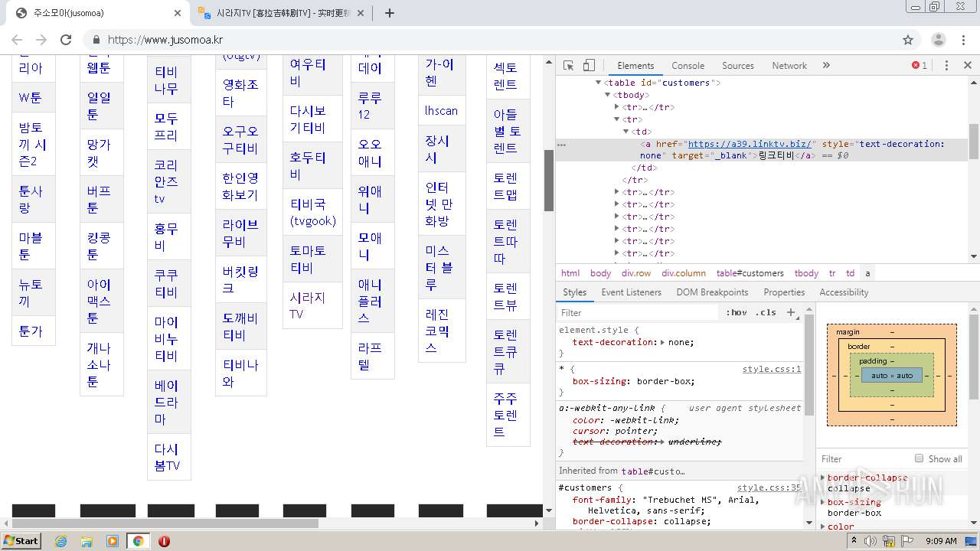
Task: Enable the Show all checkbox
Action: coord(919,458)
